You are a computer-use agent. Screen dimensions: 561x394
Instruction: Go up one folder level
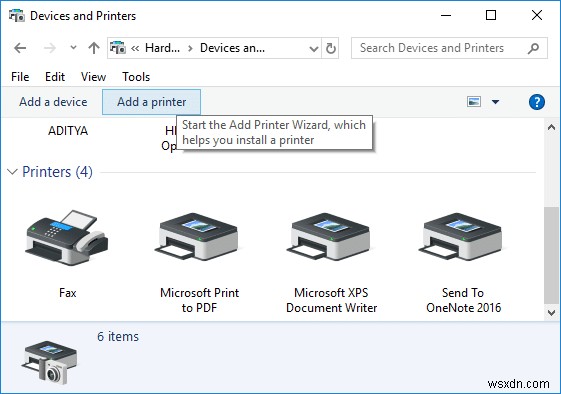coord(94,48)
